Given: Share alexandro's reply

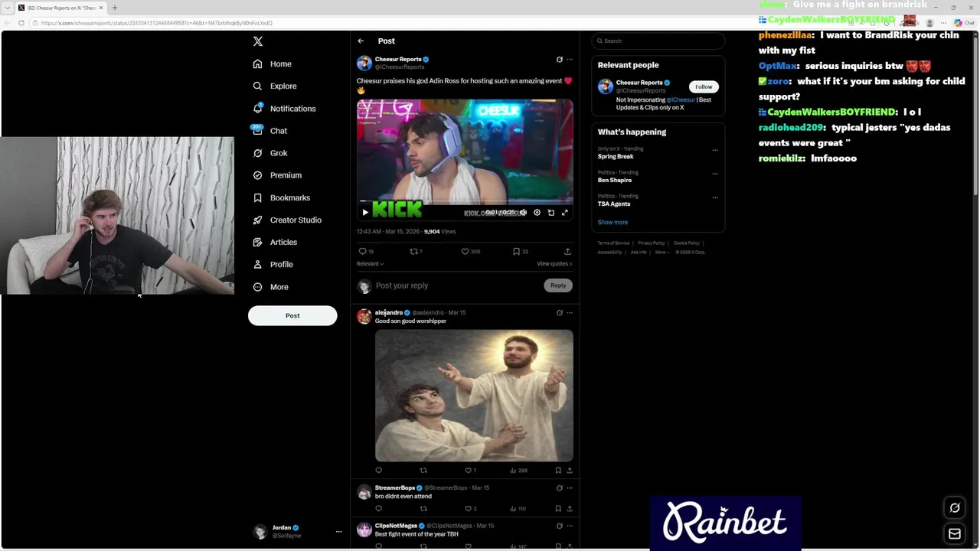Looking at the screenshot, I should 569,471.
